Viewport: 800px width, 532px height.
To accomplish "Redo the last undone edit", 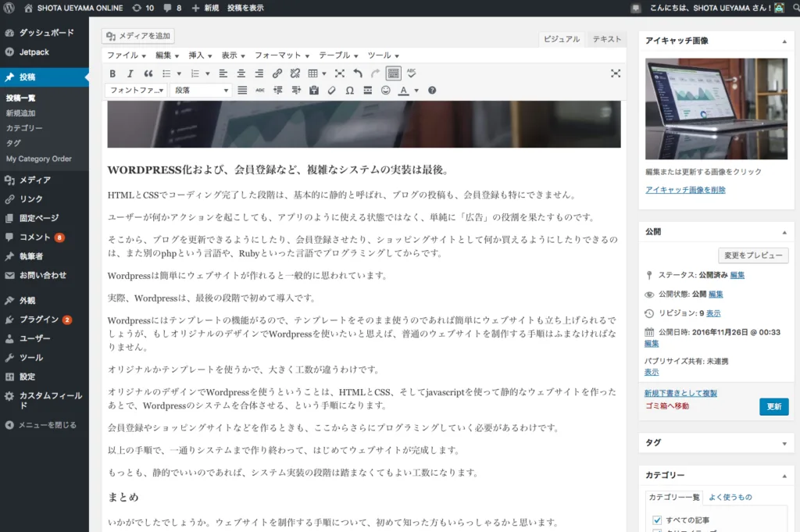I will 376,73.
